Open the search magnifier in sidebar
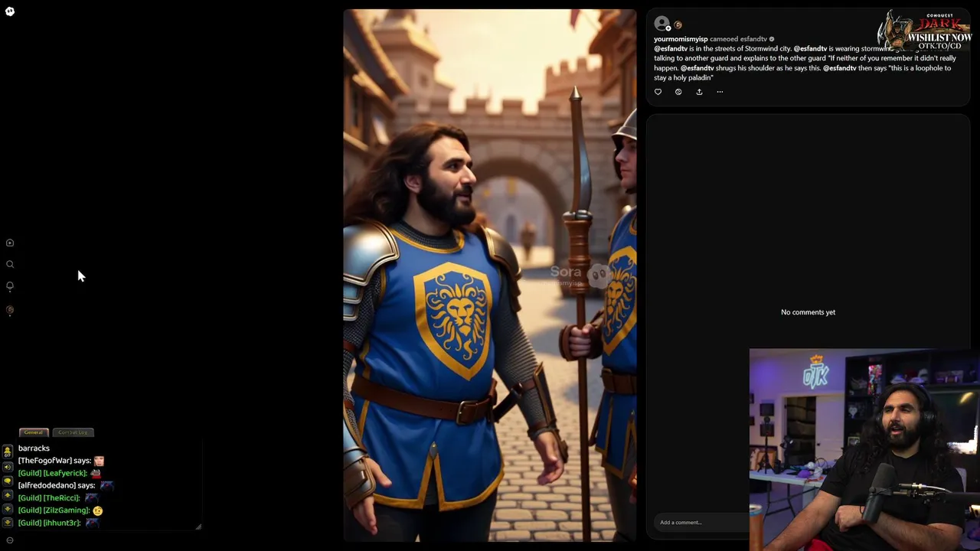This screenshot has height=551, width=980. [x=10, y=264]
